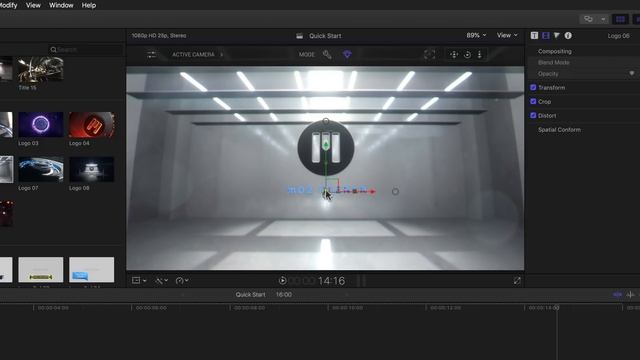Screen dimensions: 640x360
Task: Click the Quick Start timeline title
Action: point(250,294)
